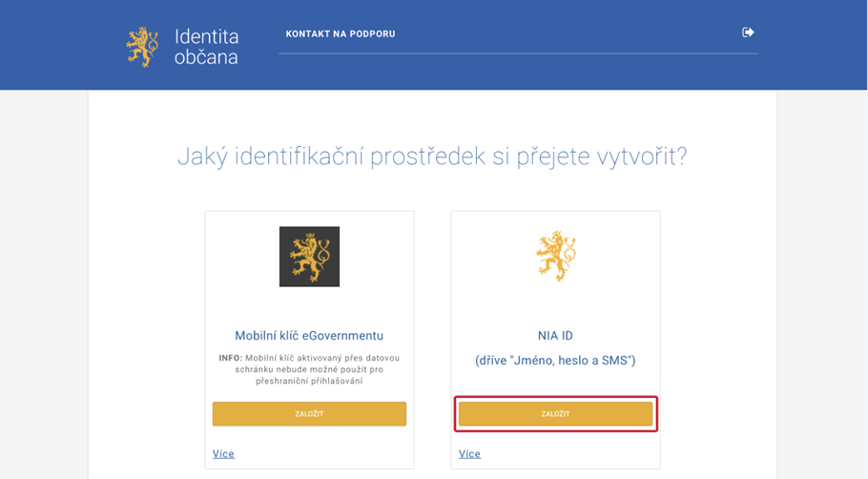868x479 pixels.
Task: Click the divider line below KONTAKT NA PODPORU
Action: 519,53
